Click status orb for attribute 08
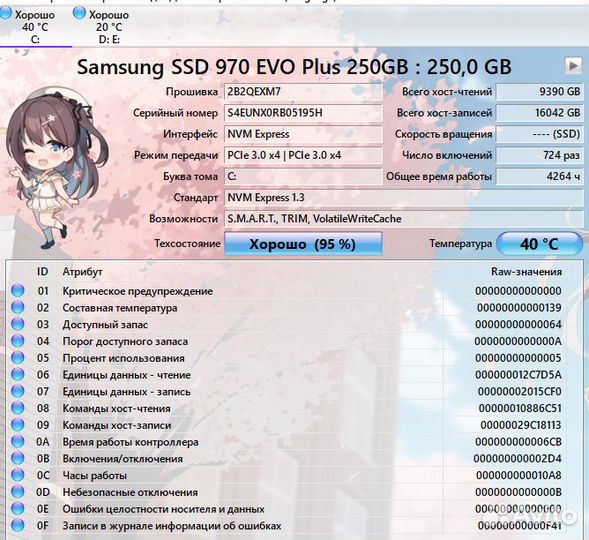The image size is (589, 540). pos(17,408)
